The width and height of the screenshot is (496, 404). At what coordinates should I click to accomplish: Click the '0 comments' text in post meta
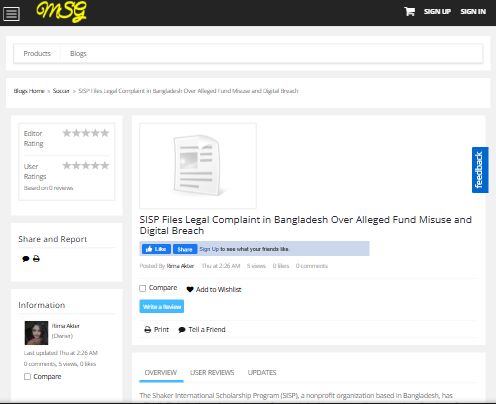point(312,266)
